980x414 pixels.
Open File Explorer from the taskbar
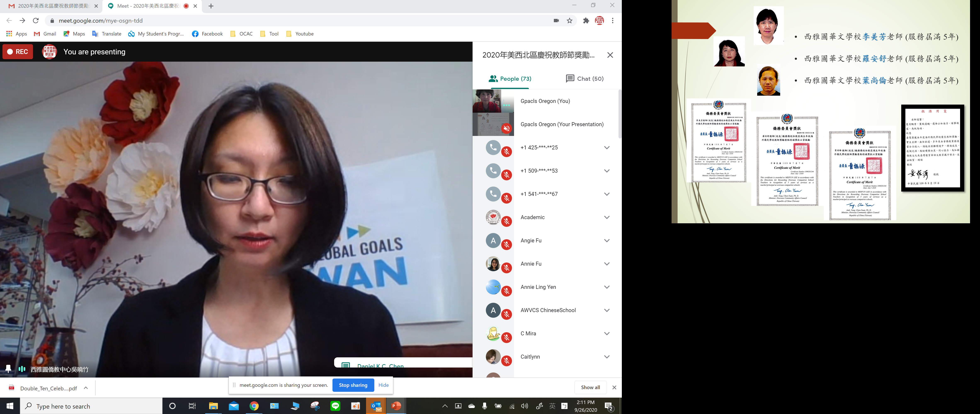[x=213, y=406]
